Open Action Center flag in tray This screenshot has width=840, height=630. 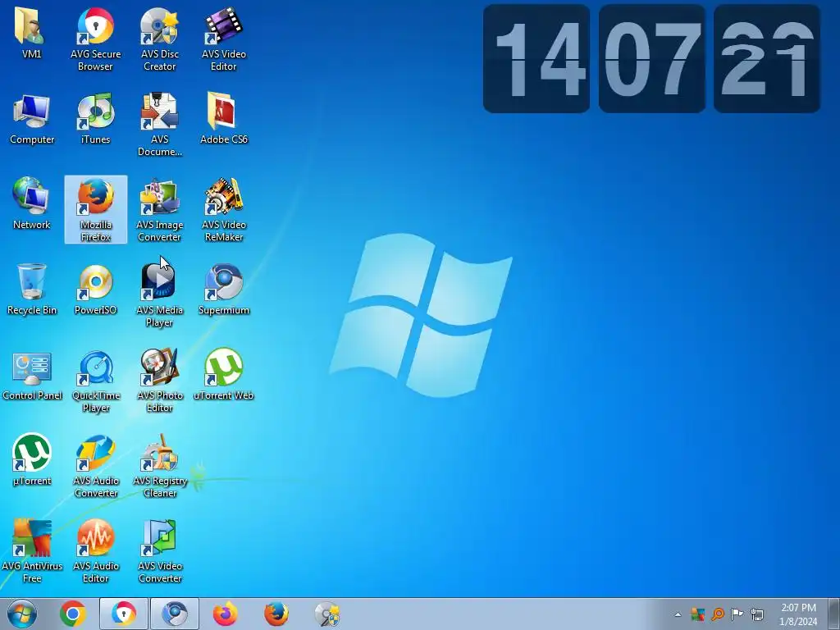(x=737, y=614)
